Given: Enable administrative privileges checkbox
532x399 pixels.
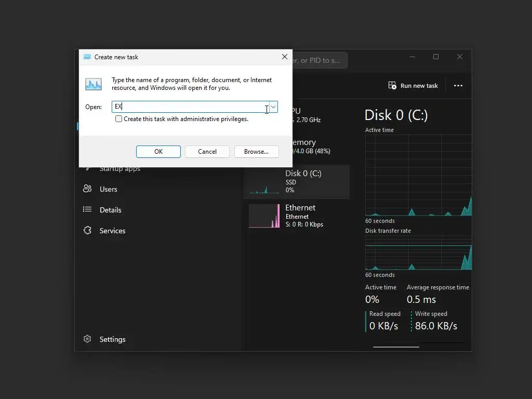Looking at the screenshot, I should [119, 119].
